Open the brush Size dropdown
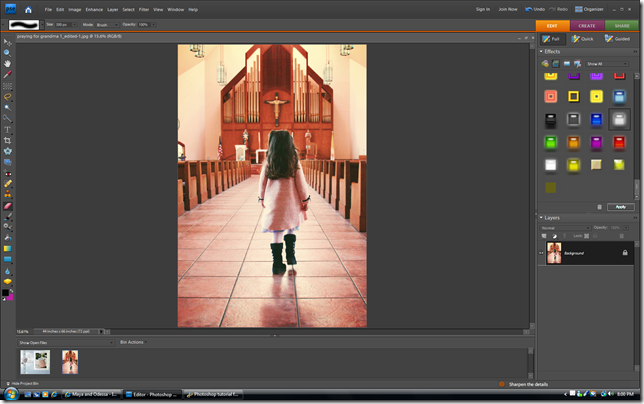Image resolution: width=644 pixels, height=404 pixels. 74,25
